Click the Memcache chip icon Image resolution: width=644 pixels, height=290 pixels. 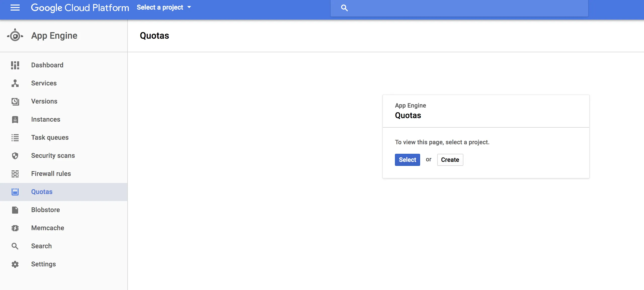15,228
